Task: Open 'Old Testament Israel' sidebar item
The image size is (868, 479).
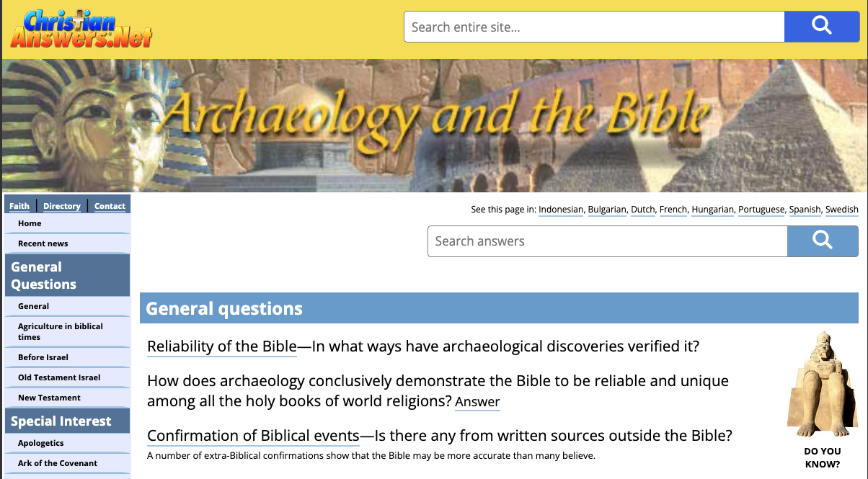Action: [x=59, y=377]
